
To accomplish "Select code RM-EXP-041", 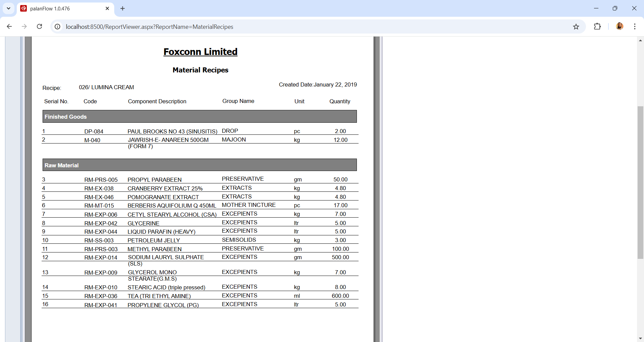I will click(x=101, y=305).
